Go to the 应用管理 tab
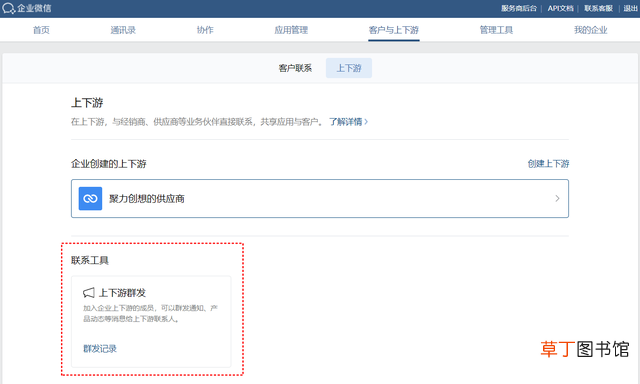This screenshot has height=384, width=640. (291, 30)
